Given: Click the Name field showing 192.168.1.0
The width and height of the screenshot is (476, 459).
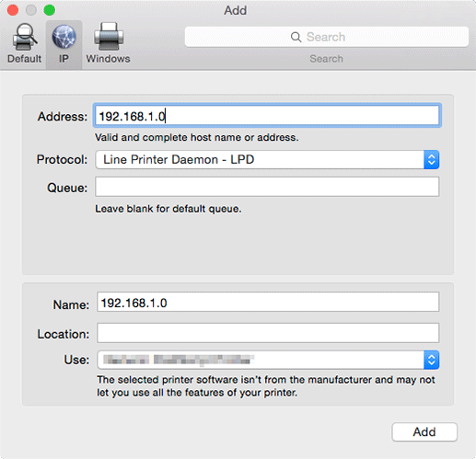Looking at the screenshot, I should 268,302.
